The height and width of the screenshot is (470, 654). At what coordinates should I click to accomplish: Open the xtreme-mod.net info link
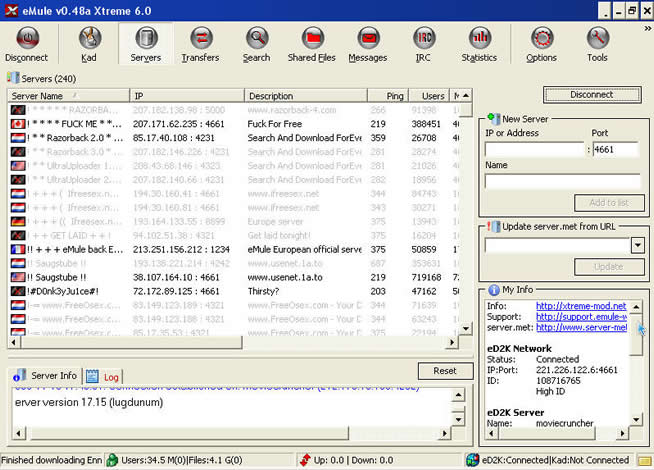(x=581, y=306)
